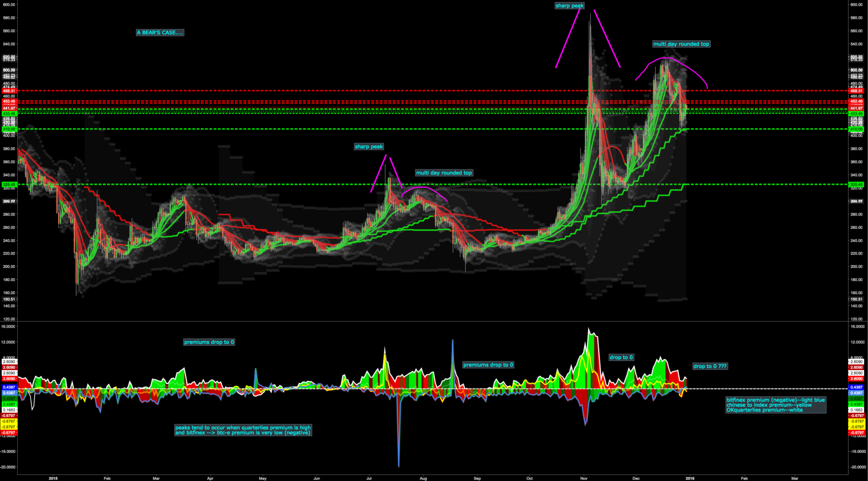Image resolution: width=868 pixels, height=481 pixels.
Task: Click the Feb label after 2015 on time axis
Action: tap(107, 478)
